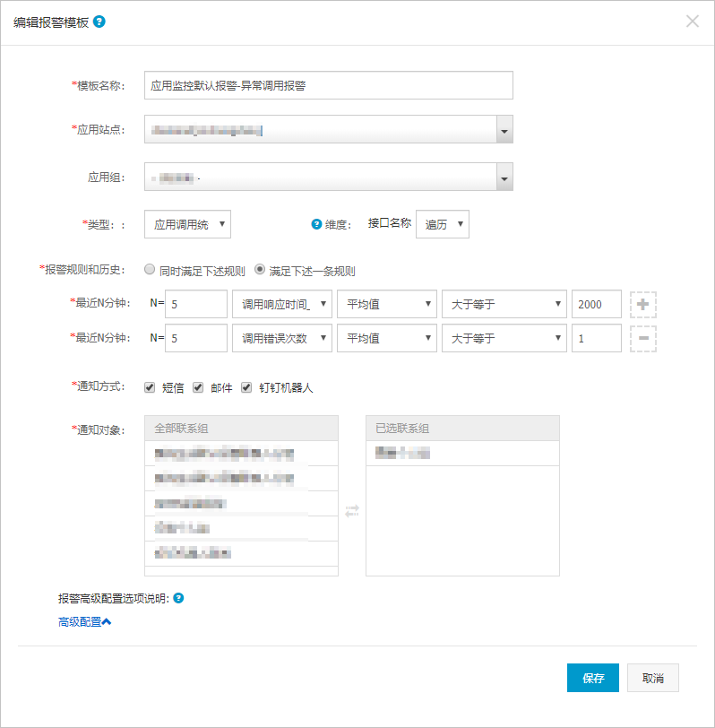
Task: Click the threshold field showing 1
Action: click(x=596, y=338)
